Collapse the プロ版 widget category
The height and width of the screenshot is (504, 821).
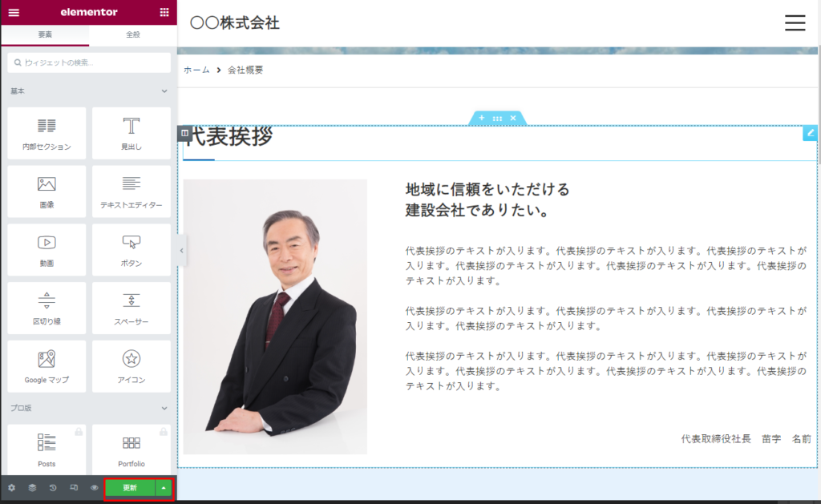click(x=164, y=408)
